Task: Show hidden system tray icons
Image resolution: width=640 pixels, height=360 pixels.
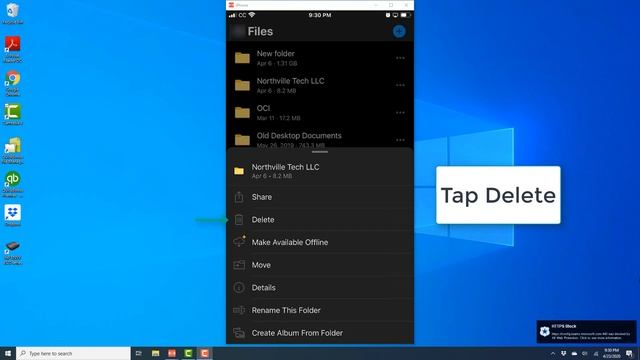Action: pyautogui.click(x=553, y=353)
